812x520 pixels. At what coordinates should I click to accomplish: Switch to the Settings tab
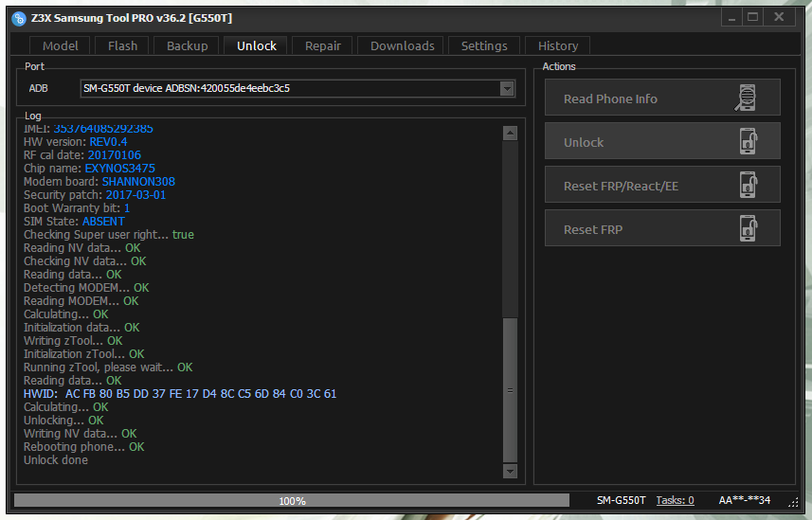(x=484, y=45)
